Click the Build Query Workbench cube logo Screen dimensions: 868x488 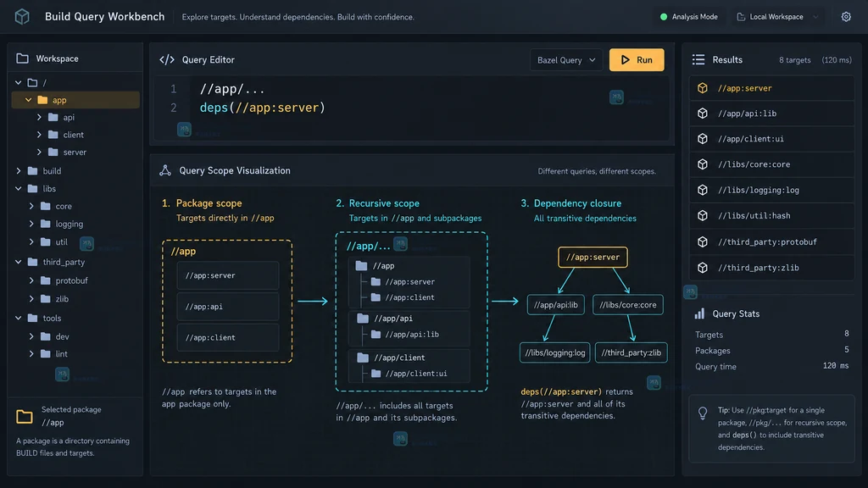22,17
